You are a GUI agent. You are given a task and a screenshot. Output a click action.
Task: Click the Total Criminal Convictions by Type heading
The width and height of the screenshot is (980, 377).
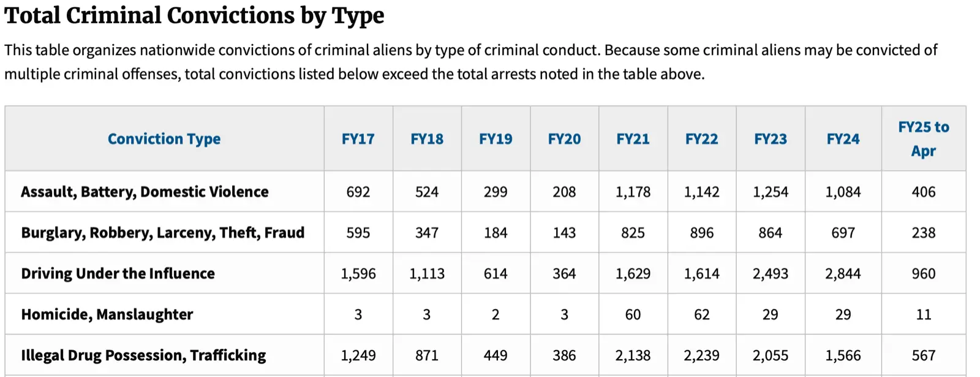pyautogui.click(x=194, y=16)
